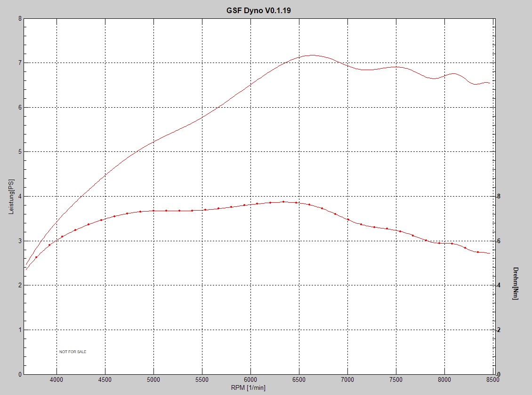Viewport: 532px width, 395px height.
Task: Click the 8 label on the left power axis
Action: point(19,19)
